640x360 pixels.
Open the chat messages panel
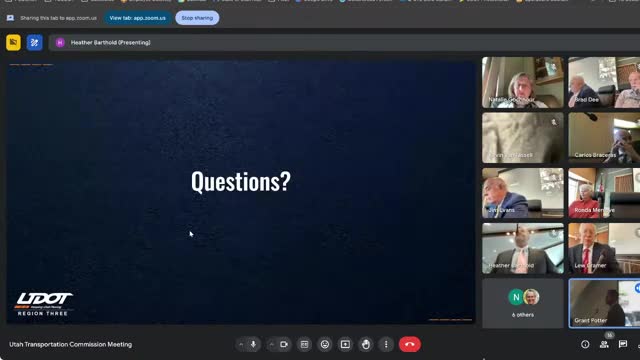(623, 344)
